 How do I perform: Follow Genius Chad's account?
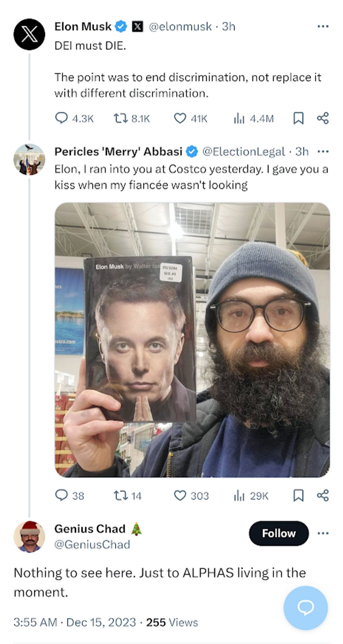point(279,533)
